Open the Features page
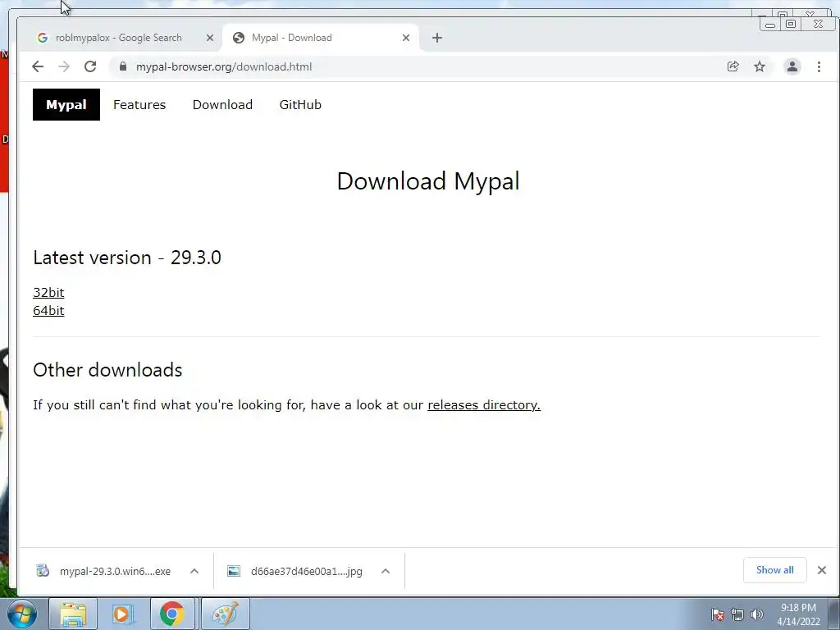Screen dimensions: 840x630 coord(139,104)
